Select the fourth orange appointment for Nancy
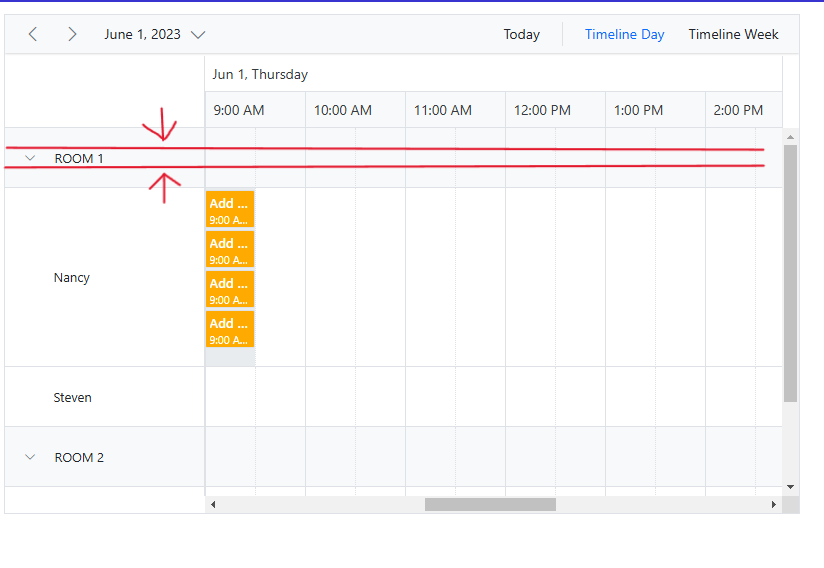The height and width of the screenshot is (568, 824). tap(230, 330)
